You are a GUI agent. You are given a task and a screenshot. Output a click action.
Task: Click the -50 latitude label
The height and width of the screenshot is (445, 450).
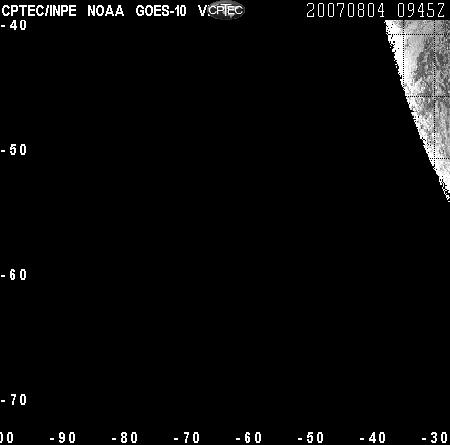pyautogui.click(x=14, y=150)
